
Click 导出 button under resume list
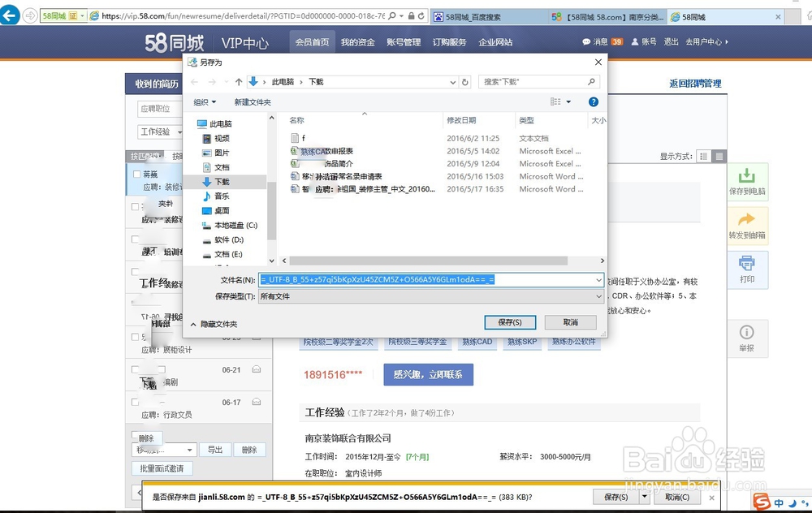[x=215, y=450]
